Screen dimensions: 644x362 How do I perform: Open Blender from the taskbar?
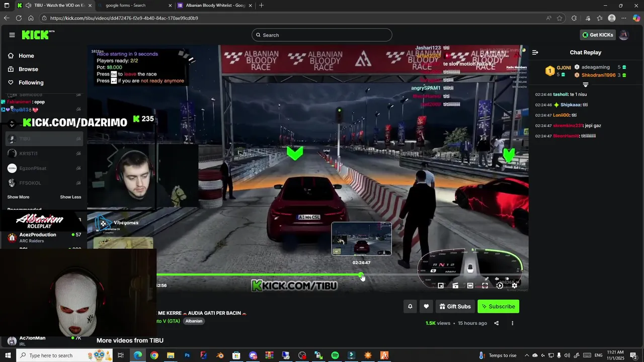click(x=220, y=355)
